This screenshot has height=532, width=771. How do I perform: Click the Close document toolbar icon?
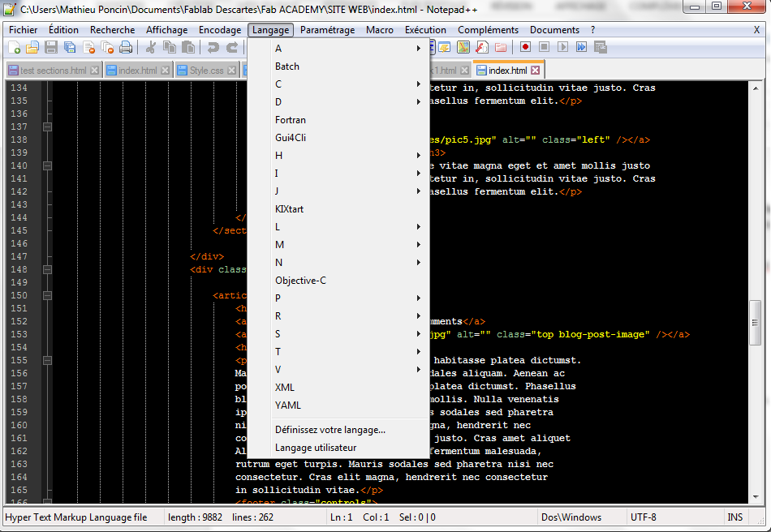(x=88, y=47)
